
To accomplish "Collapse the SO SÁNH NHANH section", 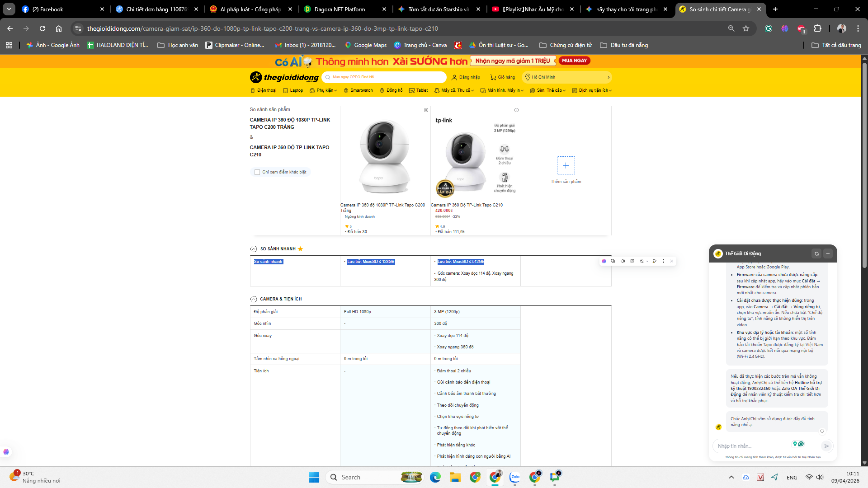I will click(254, 249).
